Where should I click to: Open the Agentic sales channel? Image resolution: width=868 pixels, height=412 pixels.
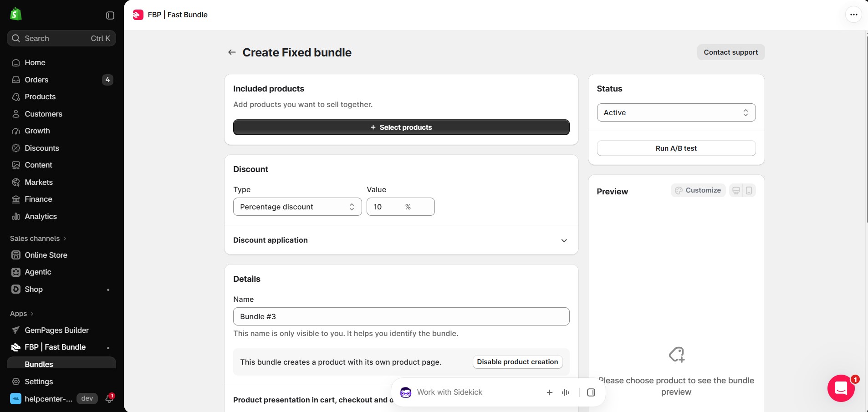click(x=61, y=272)
